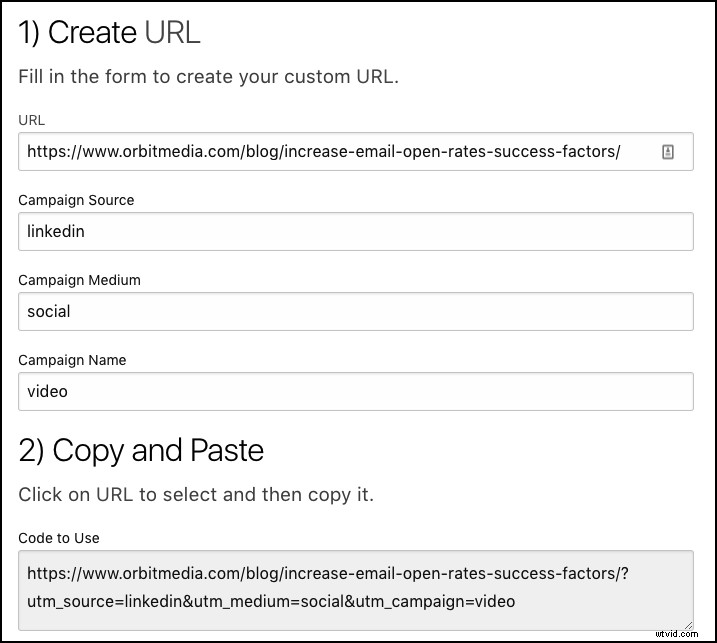
Task: Click the Code to Use label
Action: click(59, 538)
